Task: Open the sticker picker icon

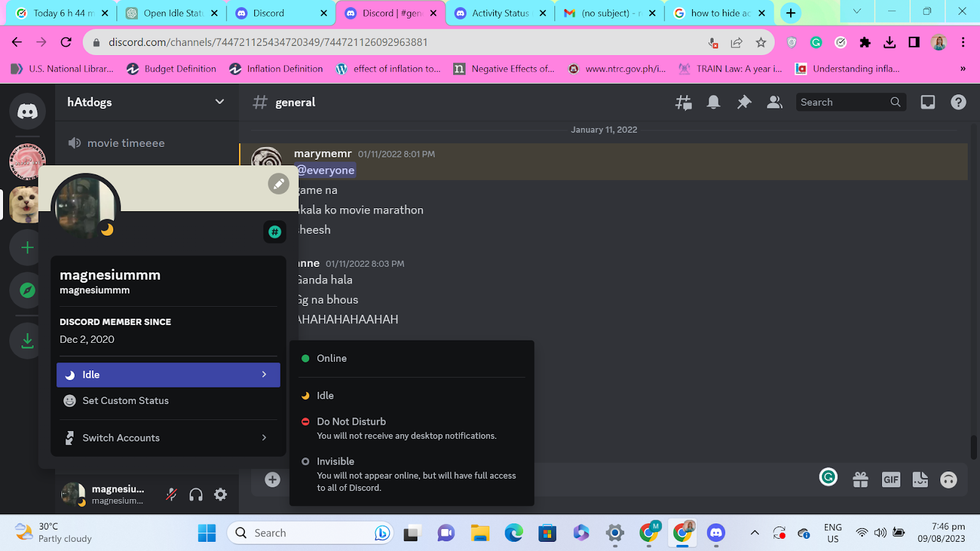Action: click(x=920, y=479)
